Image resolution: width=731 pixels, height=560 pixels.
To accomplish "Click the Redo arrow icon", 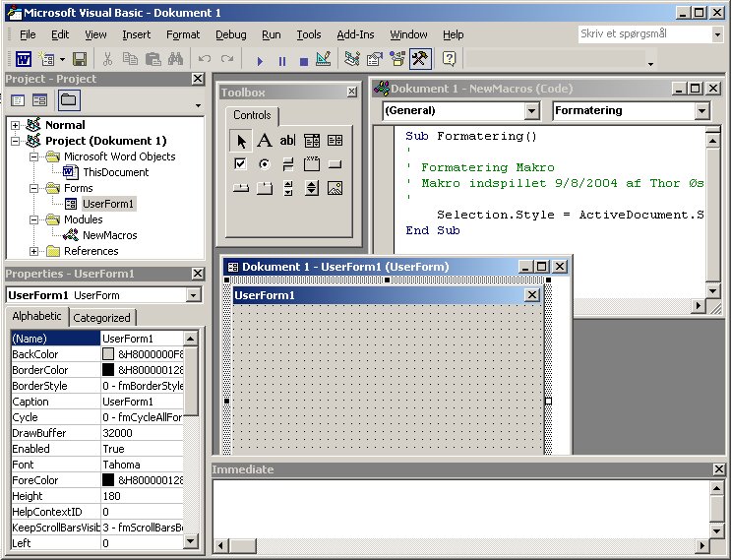I will pyautogui.click(x=227, y=59).
